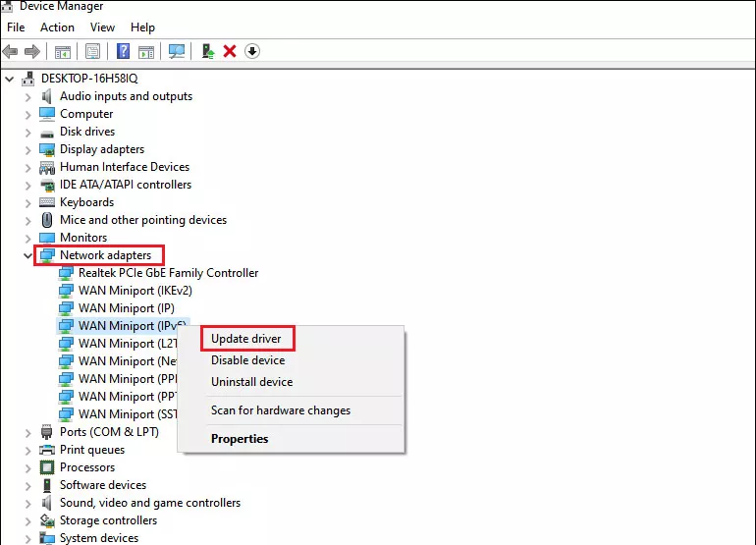Image resolution: width=756 pixels, height=545 pixels.
Task: Select WAN Miniport (IKEv2)
Action: click(x=135, y=291)
